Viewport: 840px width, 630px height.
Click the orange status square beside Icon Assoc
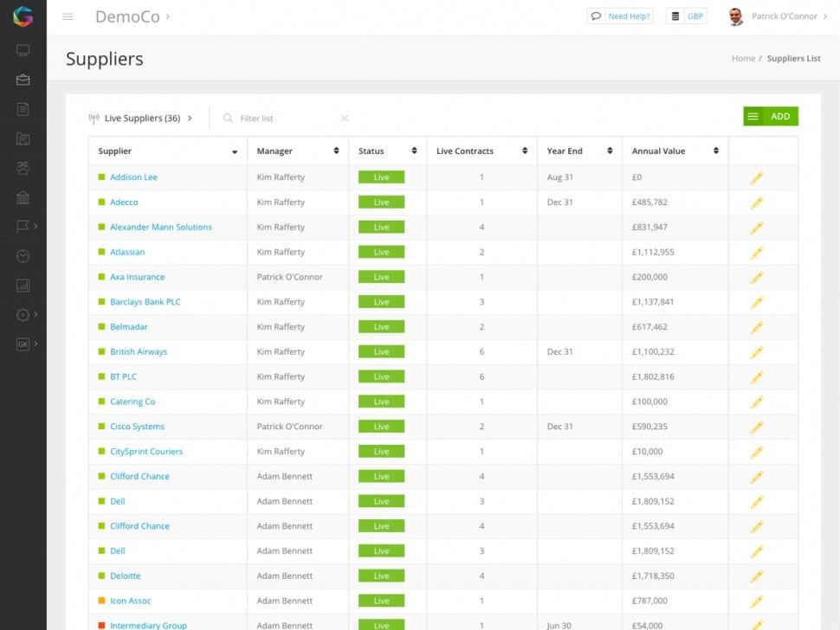[x=101, y=601]
